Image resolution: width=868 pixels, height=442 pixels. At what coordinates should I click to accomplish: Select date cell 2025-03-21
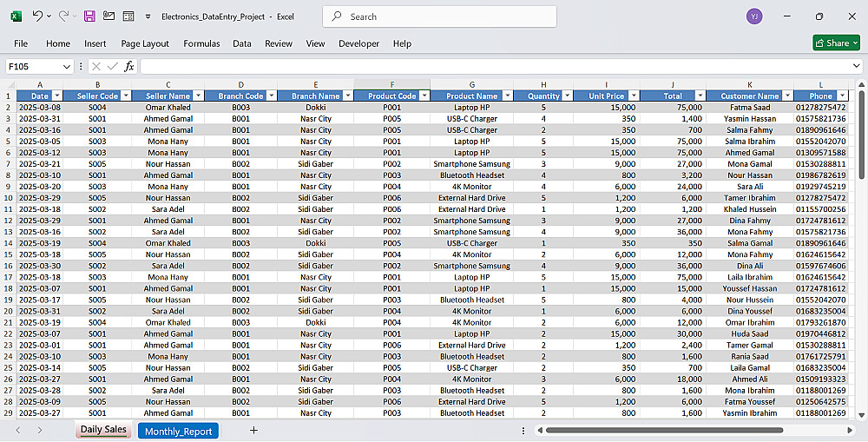click(40, 164)
